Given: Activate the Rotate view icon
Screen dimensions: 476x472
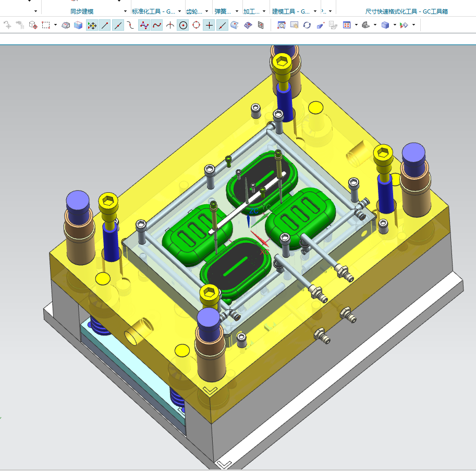Looking at the screenshot, I should coord(307,25).
